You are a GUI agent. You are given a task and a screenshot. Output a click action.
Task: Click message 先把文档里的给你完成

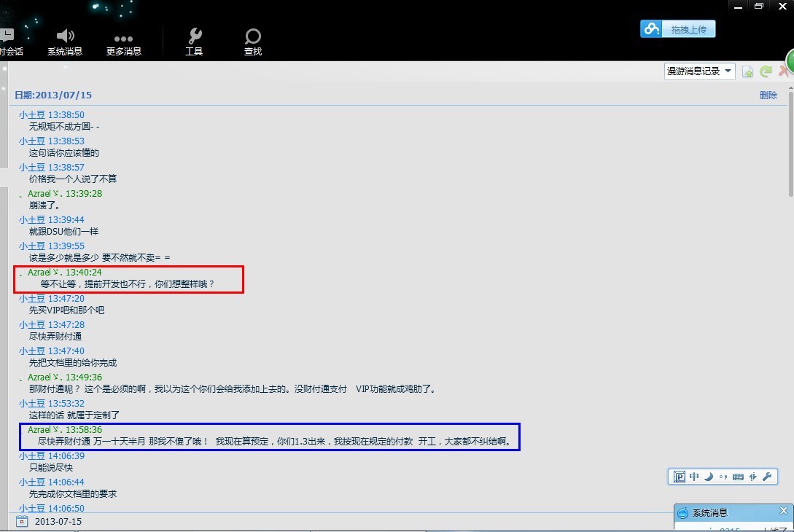(x=72, y=363)
